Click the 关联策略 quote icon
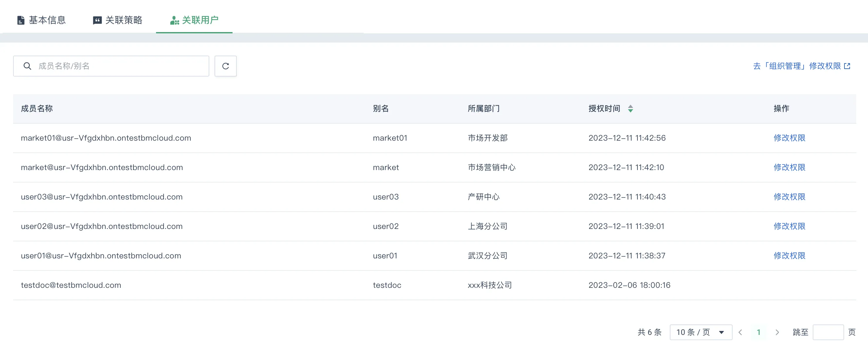868x348 pixels. coord(97,20)
